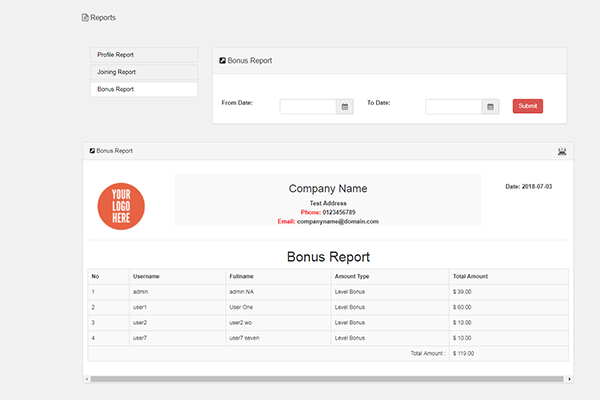Open the From Date calendar picker icon

point(344,106)
